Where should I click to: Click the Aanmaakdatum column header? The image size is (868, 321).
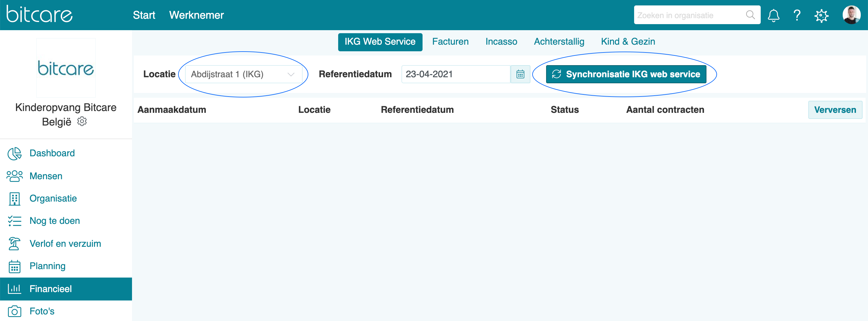click(171, 110)
